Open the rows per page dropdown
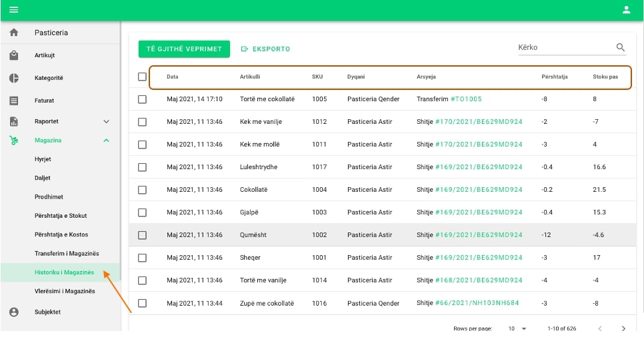Screen dimensions: 644x345 coord(517,328)
